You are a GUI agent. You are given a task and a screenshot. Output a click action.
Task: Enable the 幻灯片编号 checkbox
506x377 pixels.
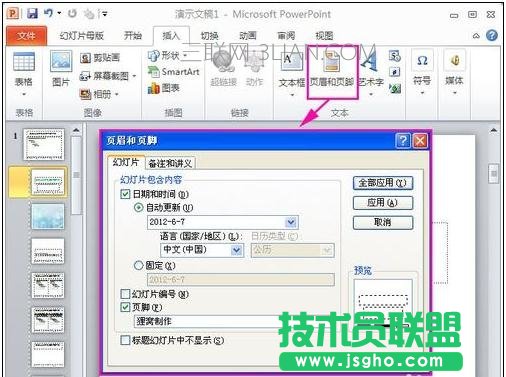click(125, 294)
